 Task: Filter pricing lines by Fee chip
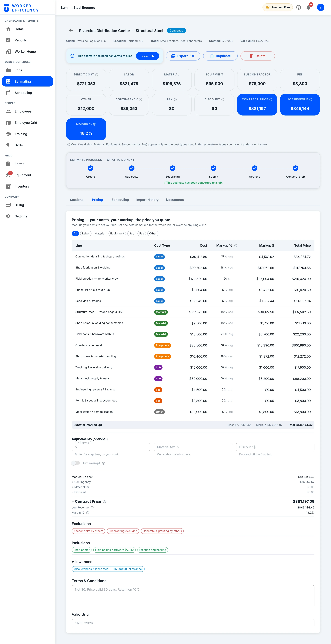tap(142, 234)
